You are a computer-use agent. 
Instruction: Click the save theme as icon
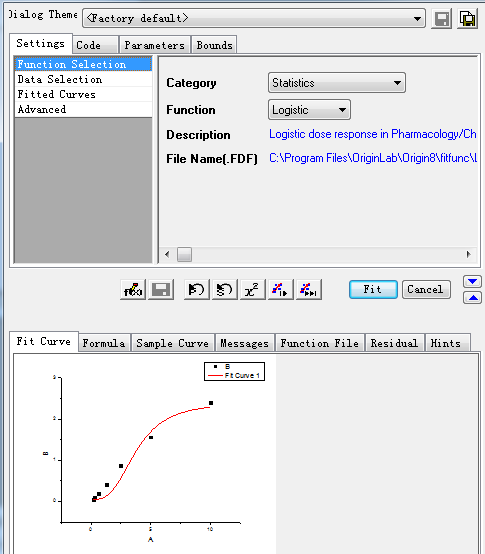pyautogui.click(x=468, y=19)
